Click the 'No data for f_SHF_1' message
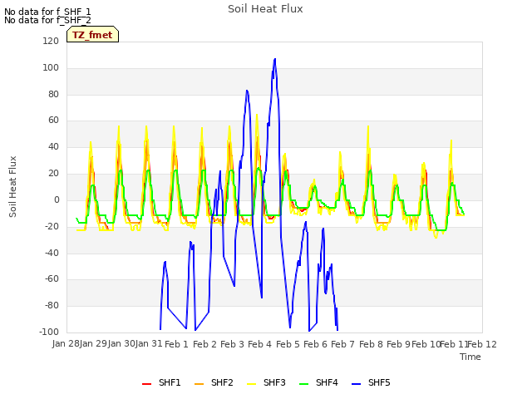 [47, 12]
